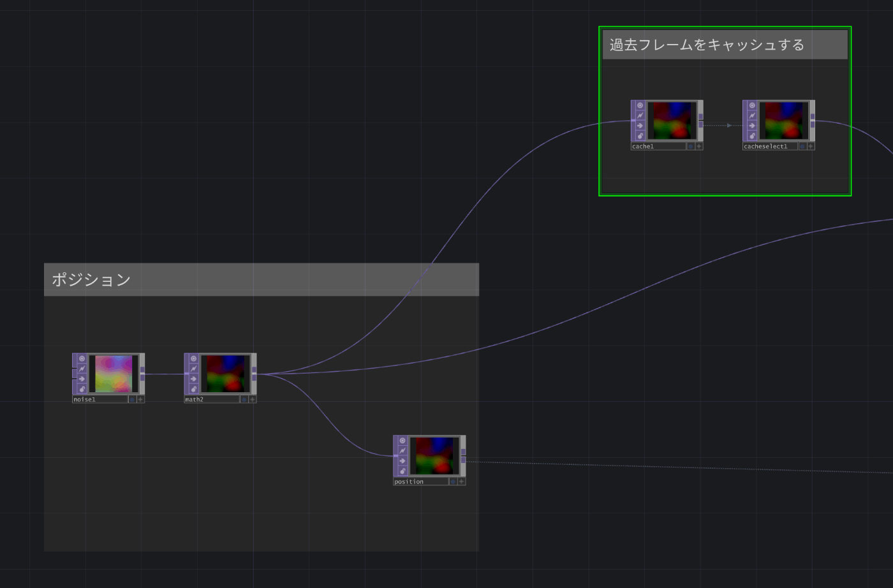Enable the display flag dot on cache1
The image size is (893, 588).
(691, 146)
